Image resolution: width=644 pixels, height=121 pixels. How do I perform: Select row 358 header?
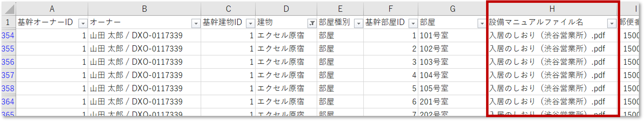click(x=8, y=88)
